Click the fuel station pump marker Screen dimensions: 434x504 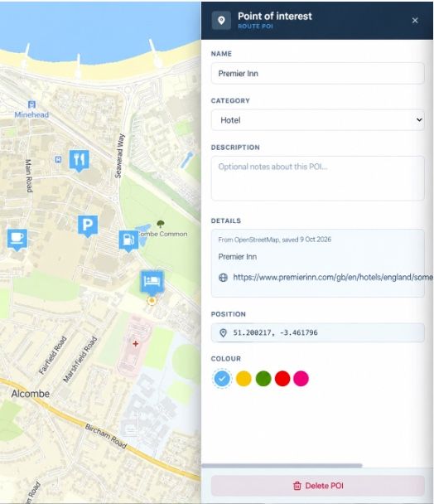(129, 240)
